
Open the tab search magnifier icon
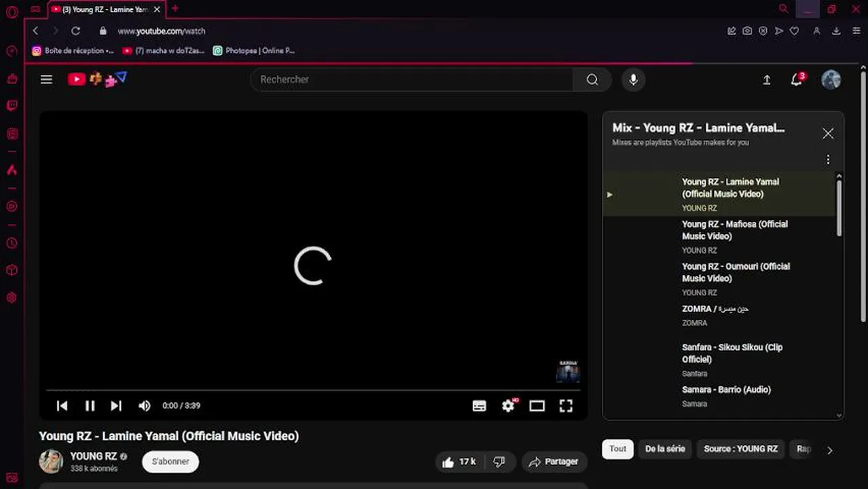pyautogui.click(x=783, y=9)
